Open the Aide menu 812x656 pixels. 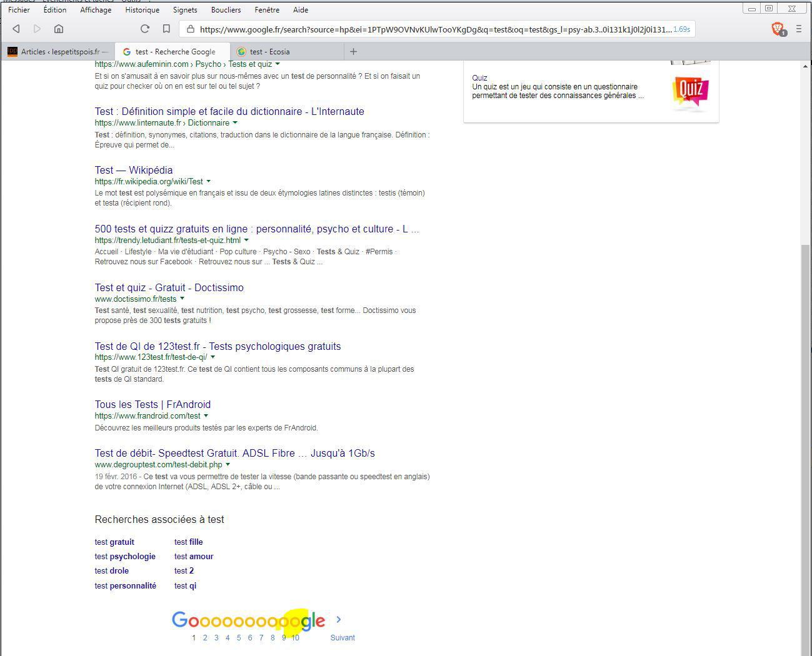coord(301,10)
